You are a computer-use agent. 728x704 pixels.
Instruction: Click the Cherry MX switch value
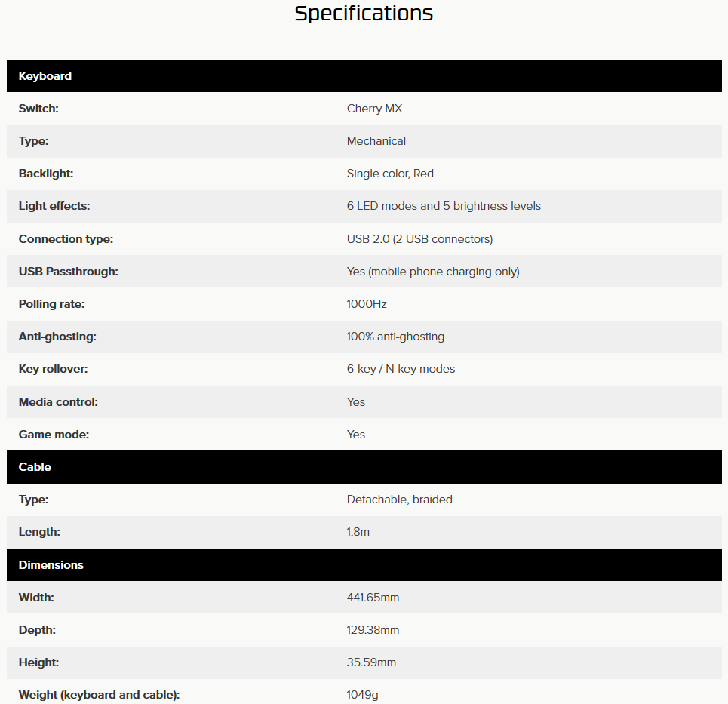tap(374, 109)
